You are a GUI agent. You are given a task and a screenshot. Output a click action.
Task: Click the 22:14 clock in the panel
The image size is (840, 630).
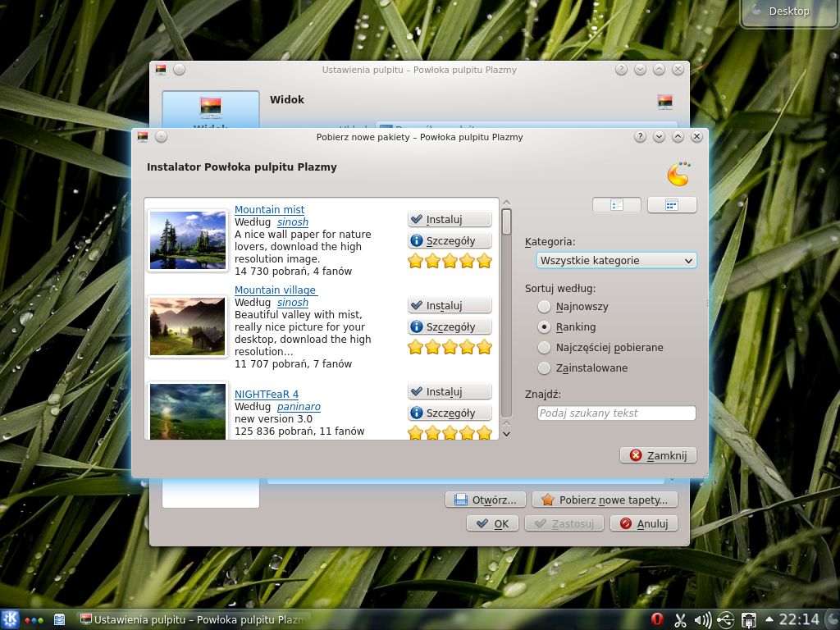[x=799, y=620]
